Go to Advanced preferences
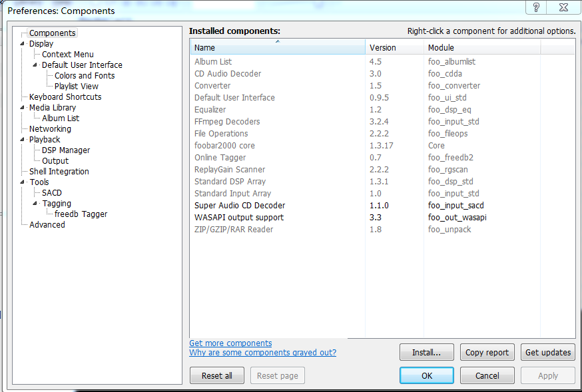The width and height of the screenshot is (582, 392). click(x=47, y=225)
